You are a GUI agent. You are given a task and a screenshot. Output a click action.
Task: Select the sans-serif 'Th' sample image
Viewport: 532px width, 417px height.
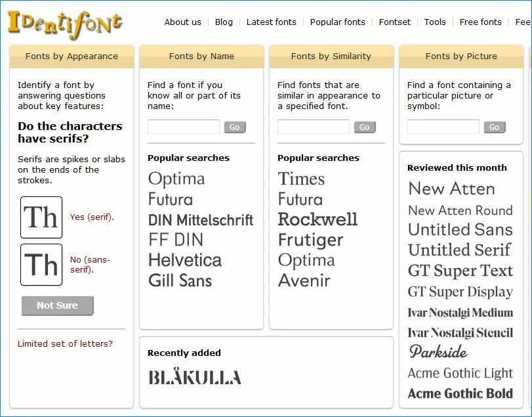(x=41, y=265)
